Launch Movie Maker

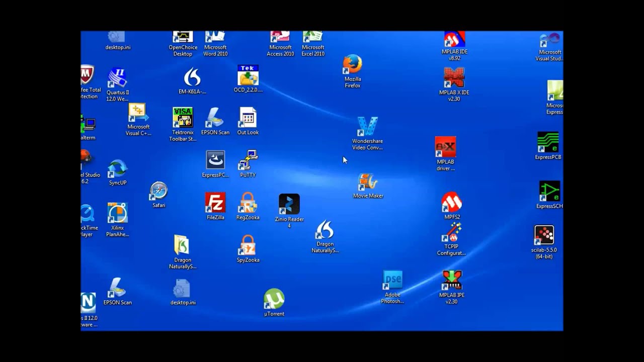tap(368, 186)
